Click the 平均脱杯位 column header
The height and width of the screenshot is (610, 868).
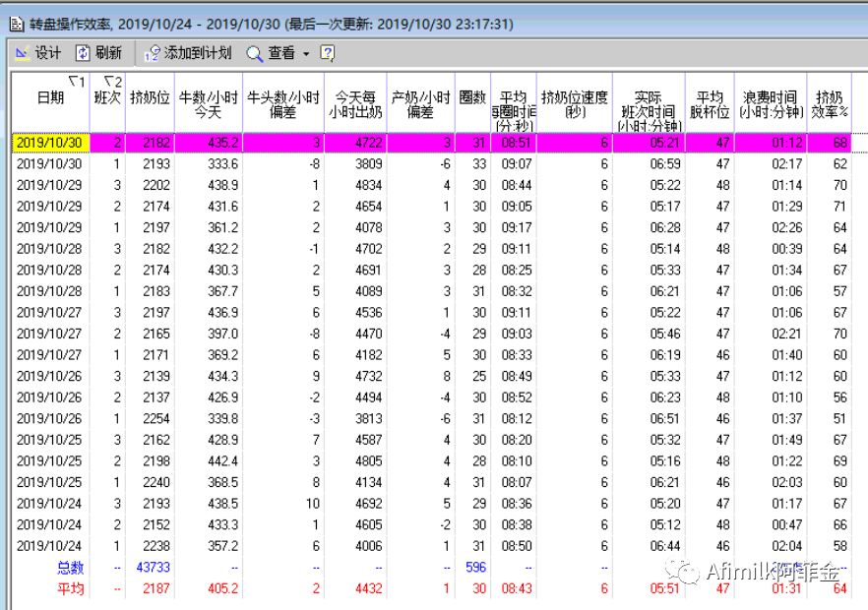[710, 104]
